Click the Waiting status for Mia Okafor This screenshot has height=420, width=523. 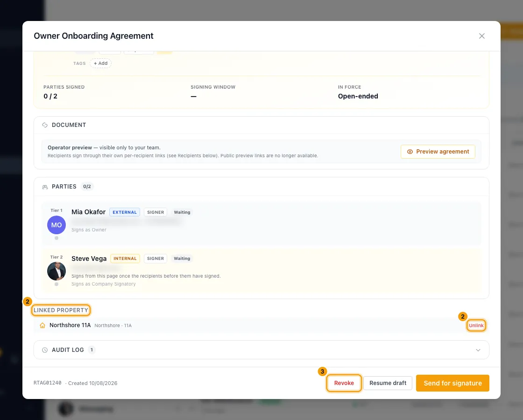coord(182,212)
